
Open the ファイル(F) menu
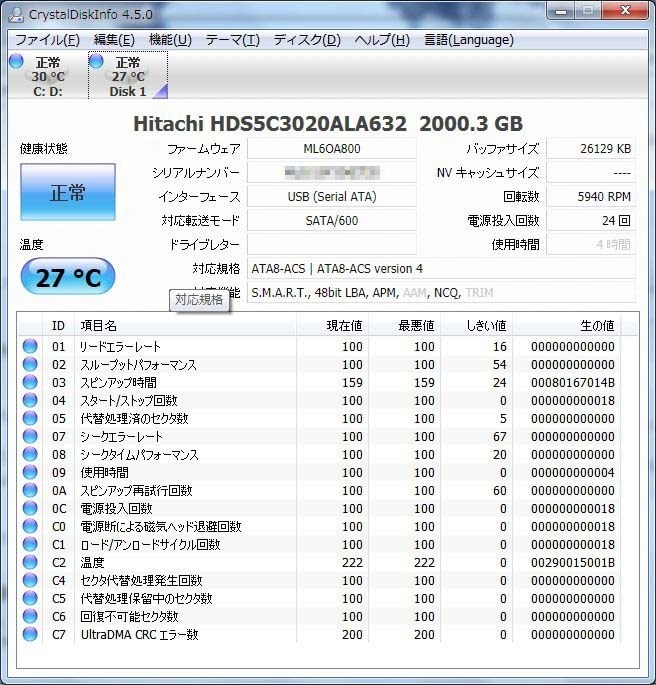click(x=47, y=40)
